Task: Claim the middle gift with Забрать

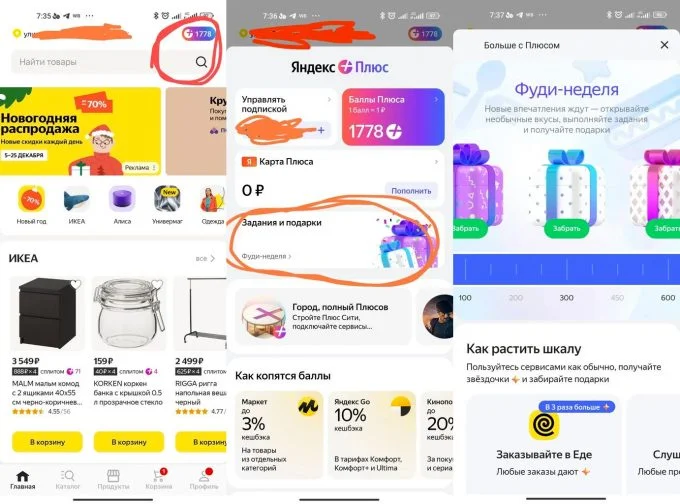Action: pyautogui.click(x=566, y=228)
